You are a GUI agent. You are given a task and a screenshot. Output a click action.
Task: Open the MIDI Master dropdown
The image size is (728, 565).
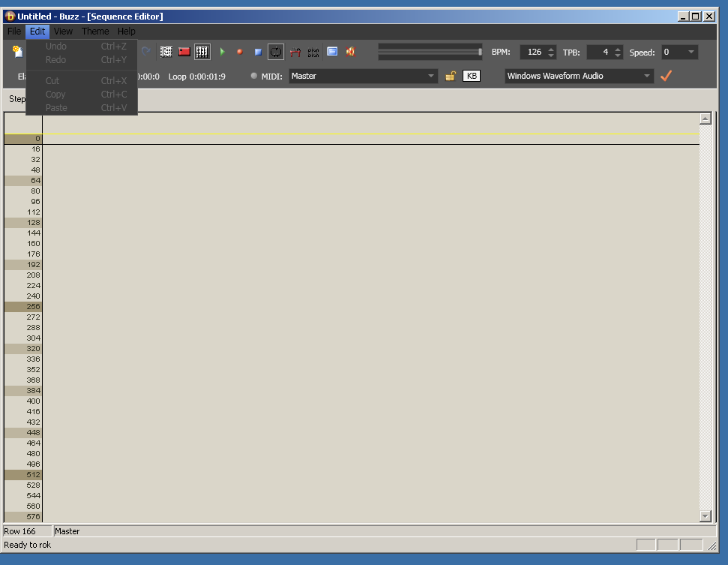363,76
